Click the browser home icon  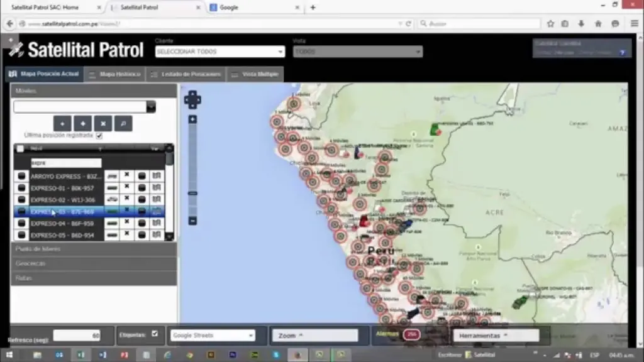tap(598, 24)
